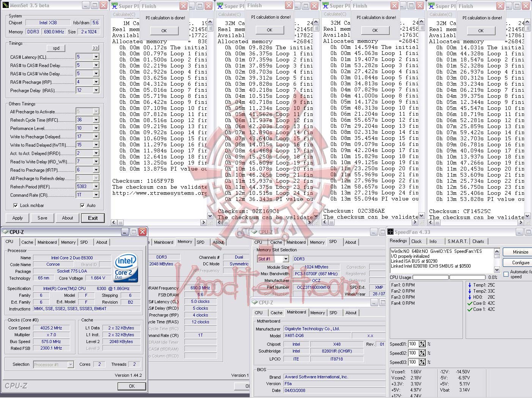Open the RAS# Precharge (tRP) dropdown
The width and height of the screenshot is (532, 398).
96,82
